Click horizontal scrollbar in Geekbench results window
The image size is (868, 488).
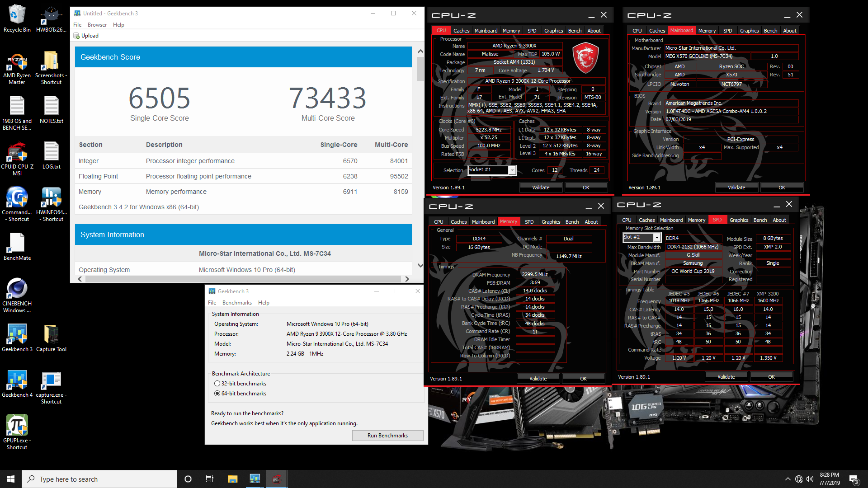pyautogui.click(x=243, y=279)
